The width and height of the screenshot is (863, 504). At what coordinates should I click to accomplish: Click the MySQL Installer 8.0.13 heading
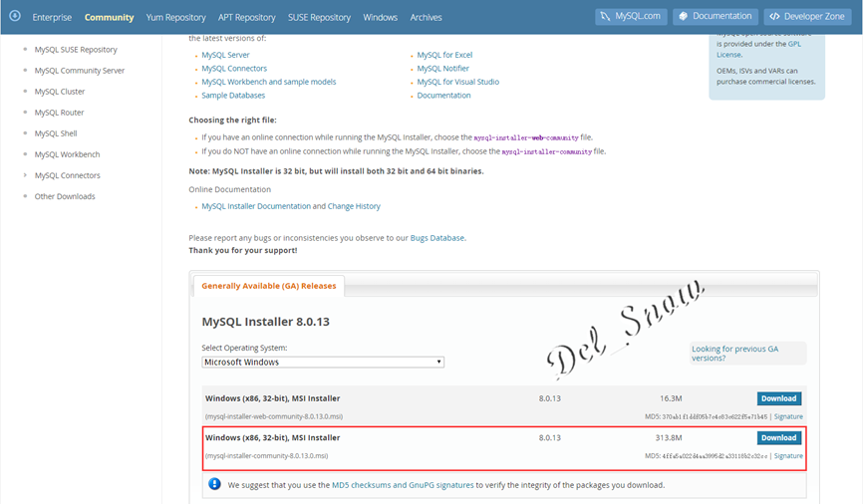click(x=265, y=322)
